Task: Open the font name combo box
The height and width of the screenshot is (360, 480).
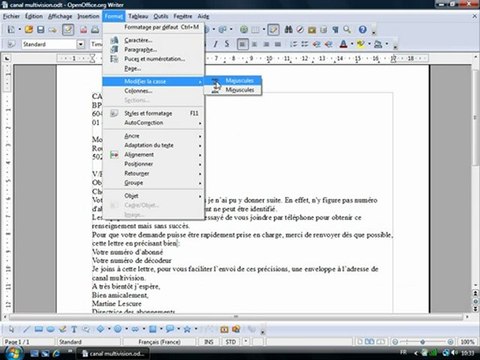Action: click(97, 44)
